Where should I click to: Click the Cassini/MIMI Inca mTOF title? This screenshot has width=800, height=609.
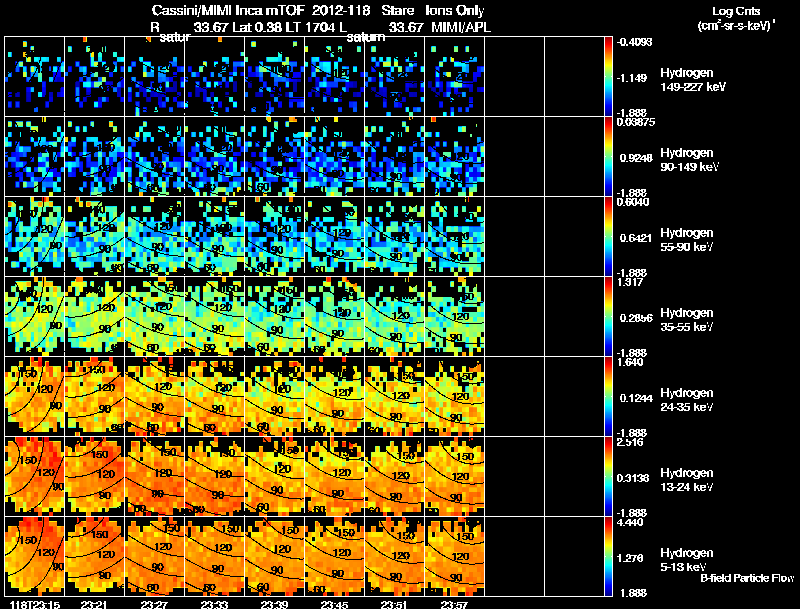tap(228, 11)
